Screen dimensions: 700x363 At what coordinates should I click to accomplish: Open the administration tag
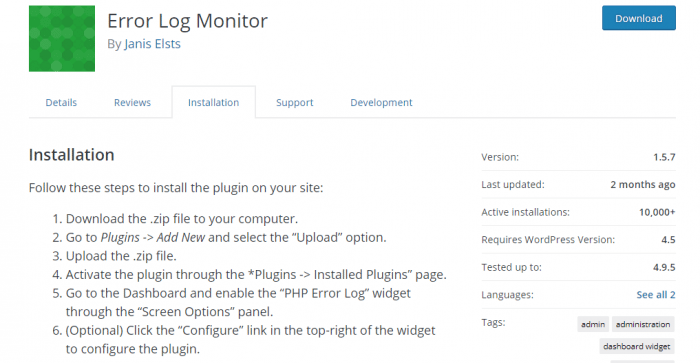[x=643, y=324]
